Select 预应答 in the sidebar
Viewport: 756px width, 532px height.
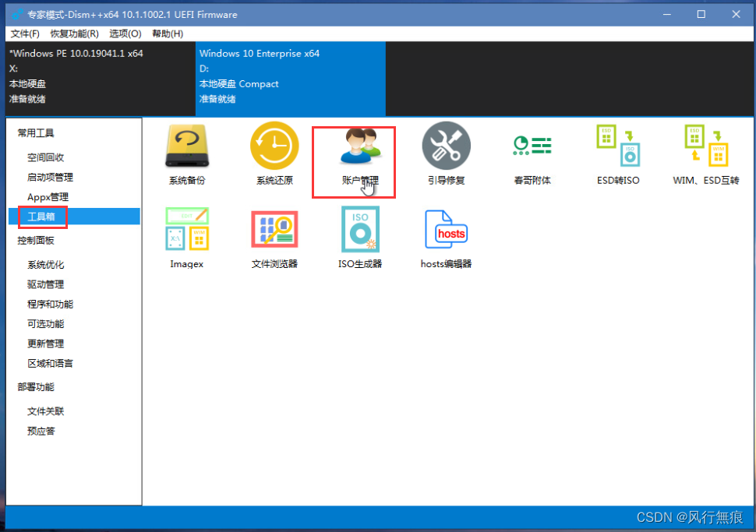pyautogui.click(x=41, y=431)
